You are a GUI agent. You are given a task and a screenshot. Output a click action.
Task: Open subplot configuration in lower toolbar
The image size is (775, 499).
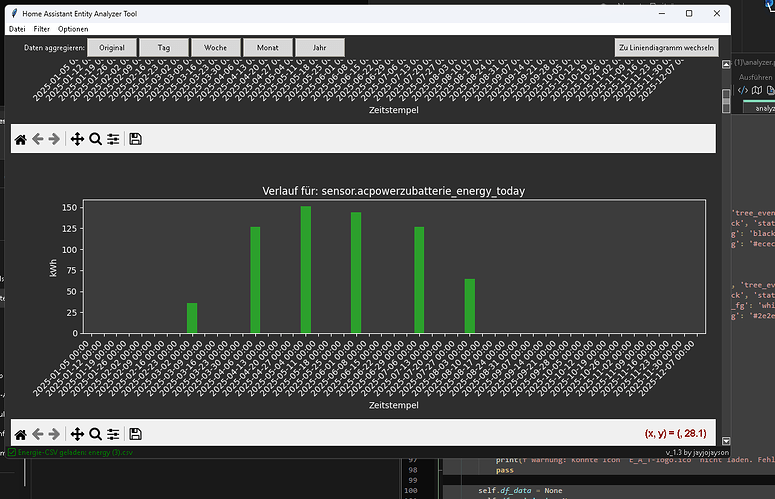pyautogui.click(x=113, y=434)
